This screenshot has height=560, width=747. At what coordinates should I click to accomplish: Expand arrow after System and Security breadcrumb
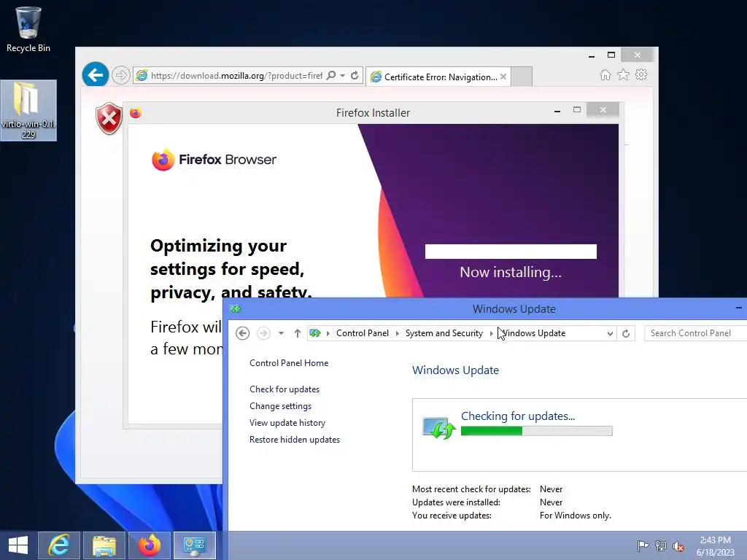coord(491,333)
